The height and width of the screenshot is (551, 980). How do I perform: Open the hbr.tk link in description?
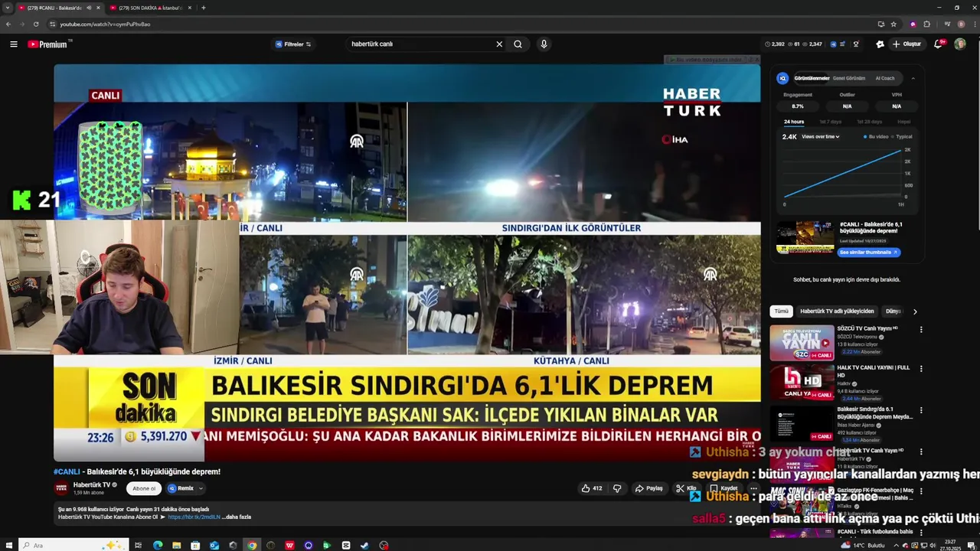[194, 517]
